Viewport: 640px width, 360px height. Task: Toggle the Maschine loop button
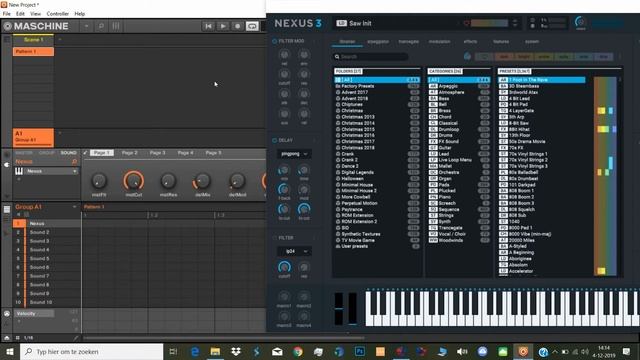(252, 26)
